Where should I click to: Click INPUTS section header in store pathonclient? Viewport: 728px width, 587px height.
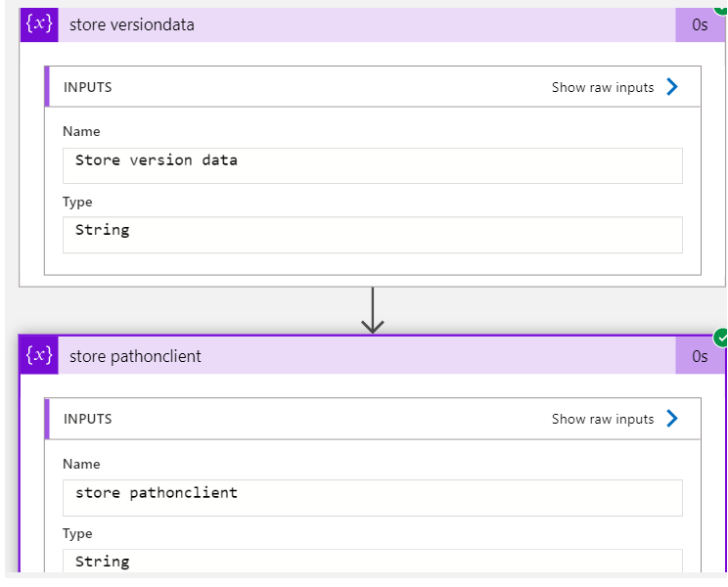pyautogui.click(x=88, y=419)
